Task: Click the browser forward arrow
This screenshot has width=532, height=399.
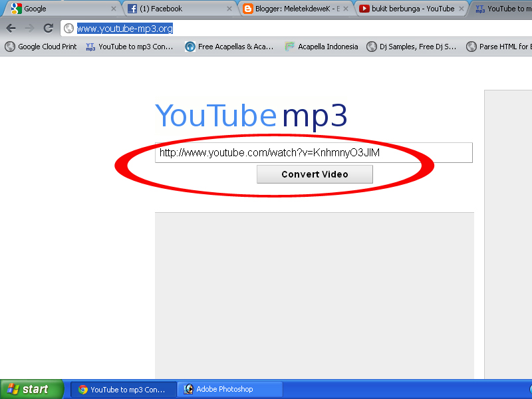Action: (x=29, y=28)
